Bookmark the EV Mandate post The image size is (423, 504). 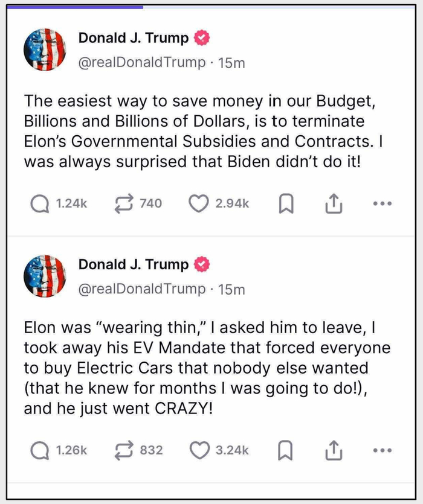286,451
